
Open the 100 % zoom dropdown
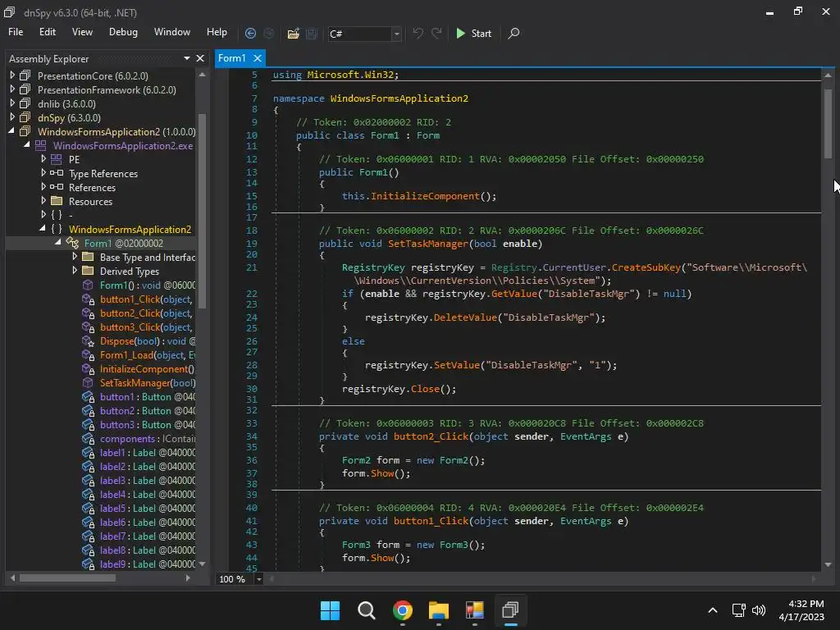pyautogui.click(x=258, y=579)
